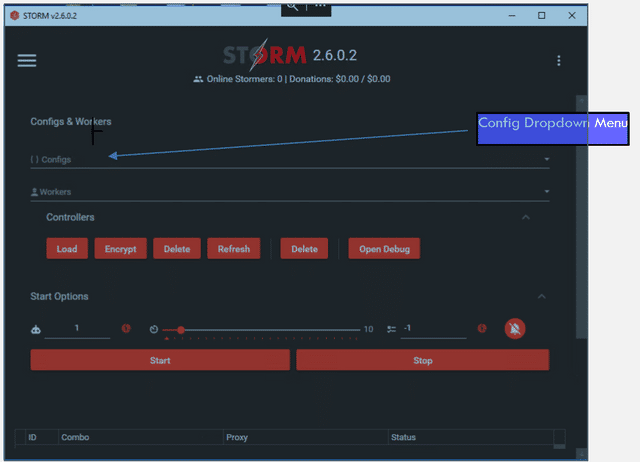Viewport: 640px width, 462px height.
Task: Click the red slider handle
Action: click(181, 330)
